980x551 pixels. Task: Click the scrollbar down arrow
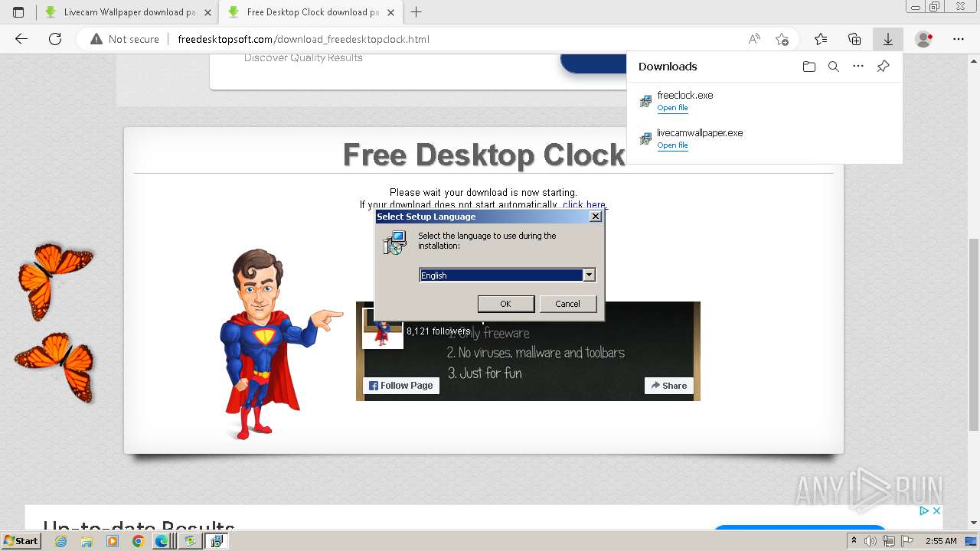coord(974,523)
